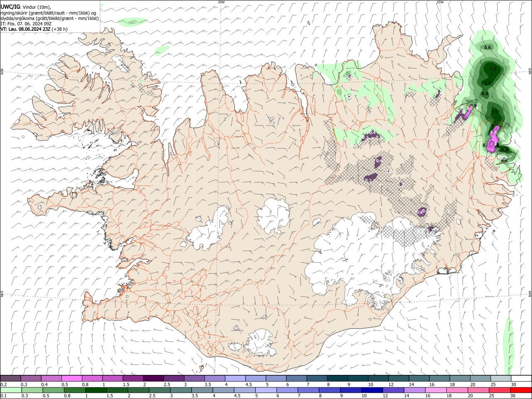The height and width of the screenshot is (399, 532).
Task: Select the dusky mauve 0.2 swatch in snow legend
Action: (10, 379)
